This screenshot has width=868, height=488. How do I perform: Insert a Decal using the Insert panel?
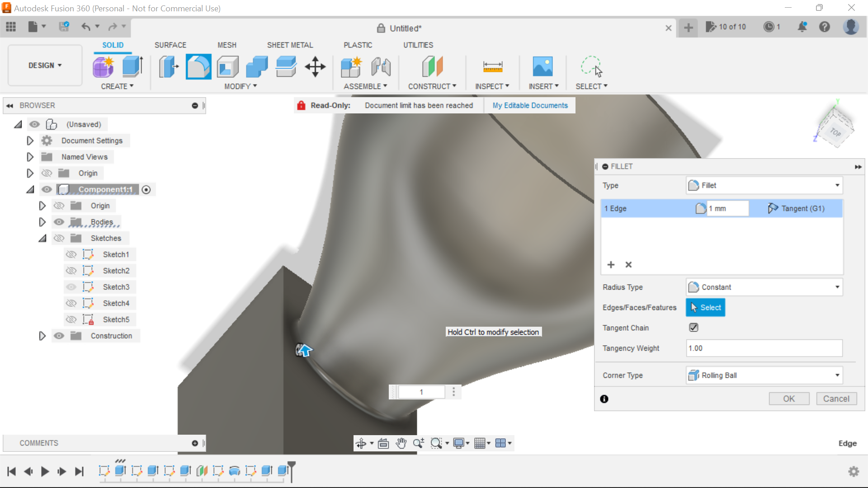[x=543, y=66]
